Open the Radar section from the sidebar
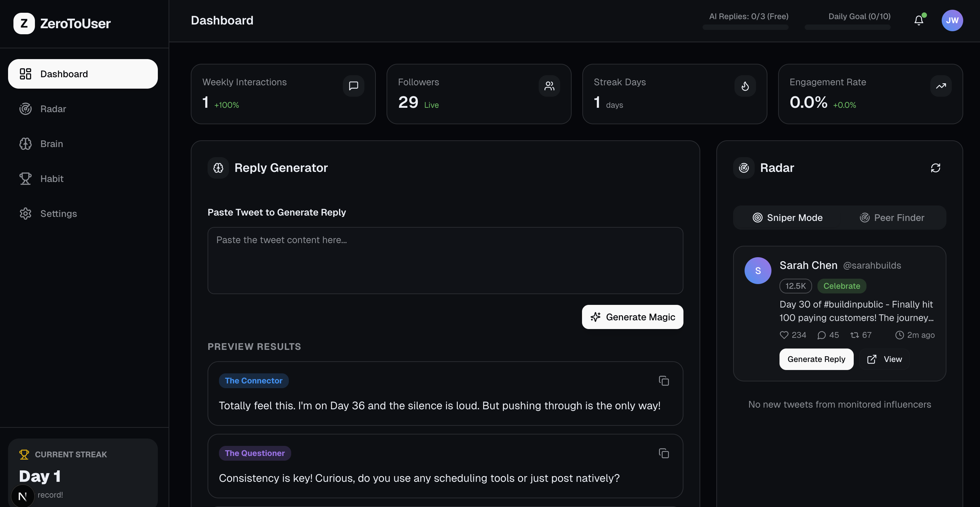Image resolution: width=980 pixels, height=507 pixels. click(x=53, y=109)
